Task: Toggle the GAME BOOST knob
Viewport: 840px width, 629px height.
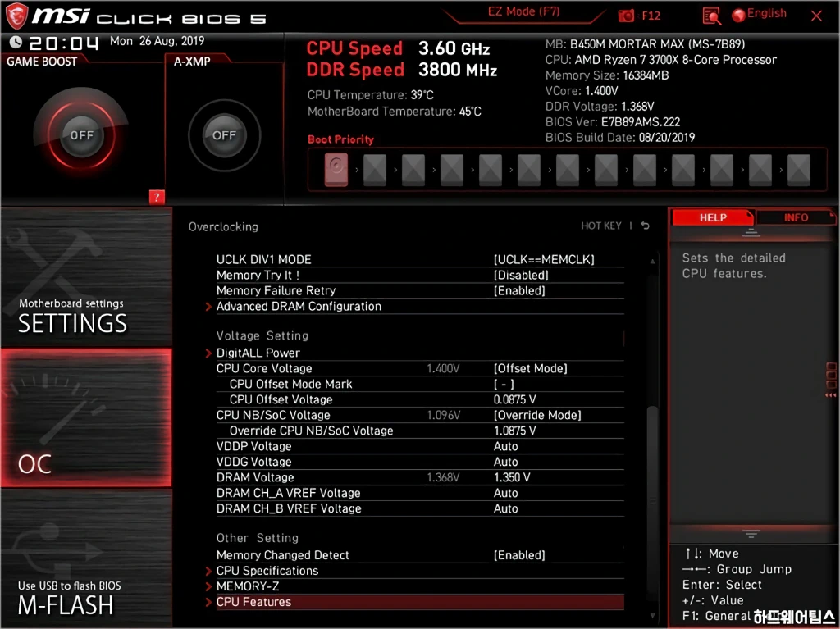Action: point(81,135)
